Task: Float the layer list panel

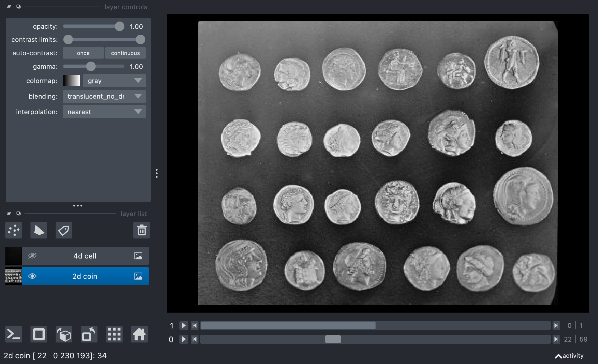Action: click(19, 213)
